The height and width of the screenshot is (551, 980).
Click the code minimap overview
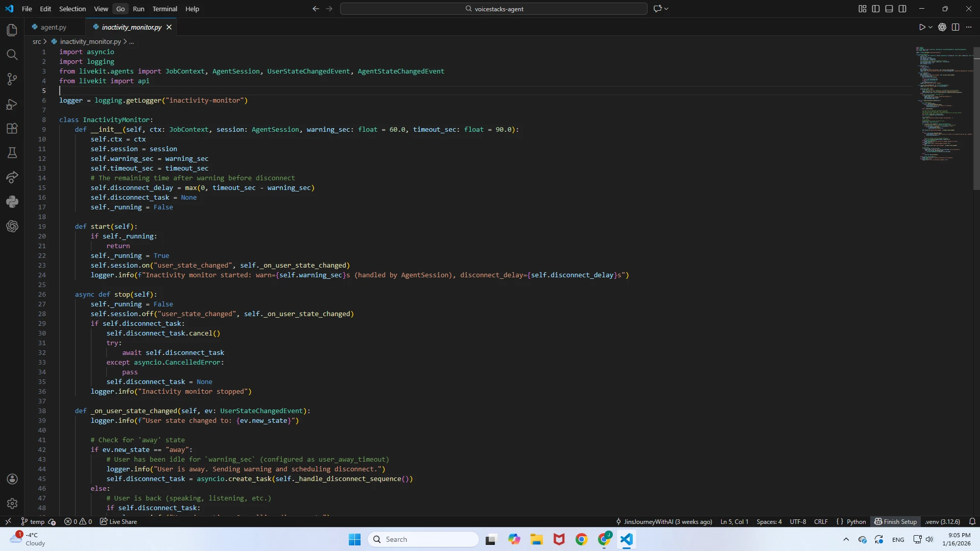[942, 102]
